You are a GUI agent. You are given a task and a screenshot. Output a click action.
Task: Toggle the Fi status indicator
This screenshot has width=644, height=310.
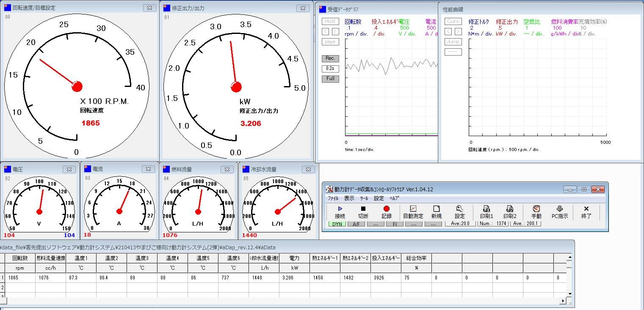point(395,224)
